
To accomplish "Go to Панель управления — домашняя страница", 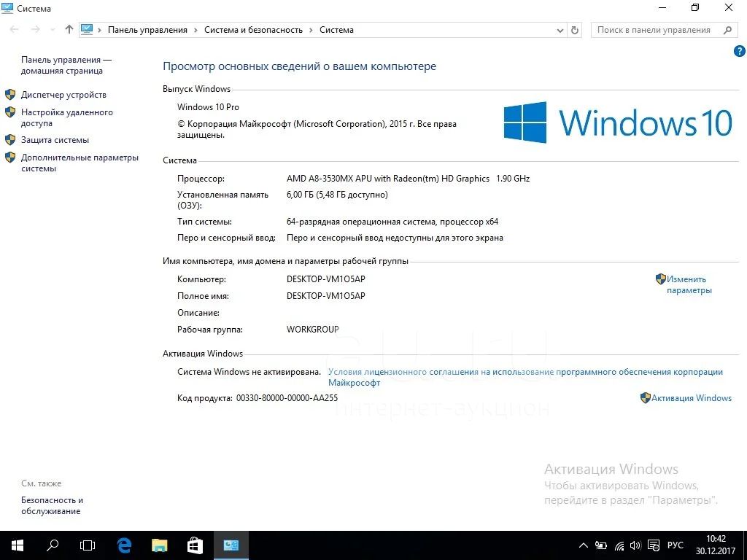I will click(x=66, y=65).
